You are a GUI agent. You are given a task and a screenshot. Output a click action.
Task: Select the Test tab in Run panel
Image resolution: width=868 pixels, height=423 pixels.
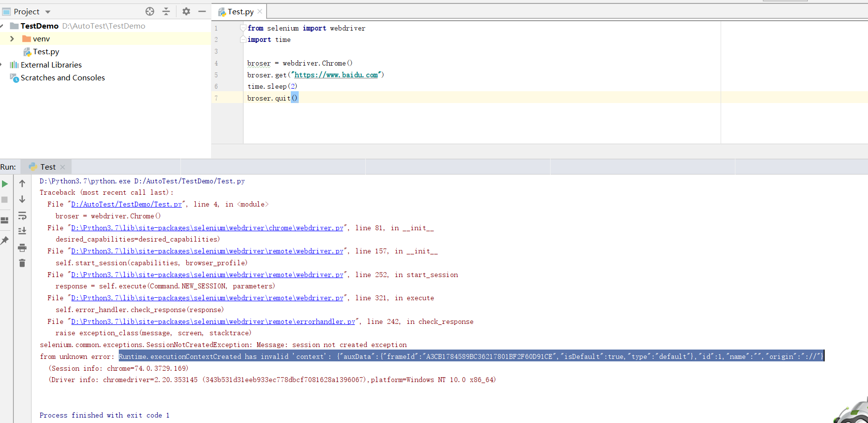48,167
